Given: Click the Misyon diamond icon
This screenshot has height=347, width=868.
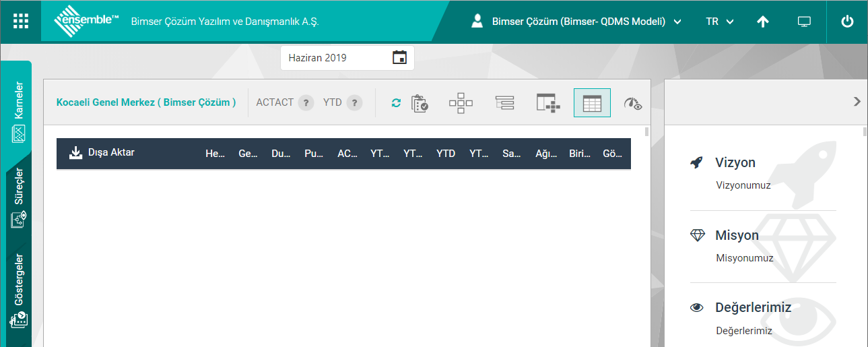Looking at the screenshot, I should (698, 235).
